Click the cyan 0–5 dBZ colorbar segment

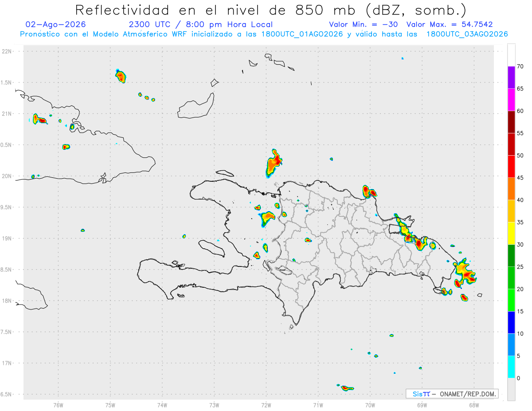coord(511,367)
